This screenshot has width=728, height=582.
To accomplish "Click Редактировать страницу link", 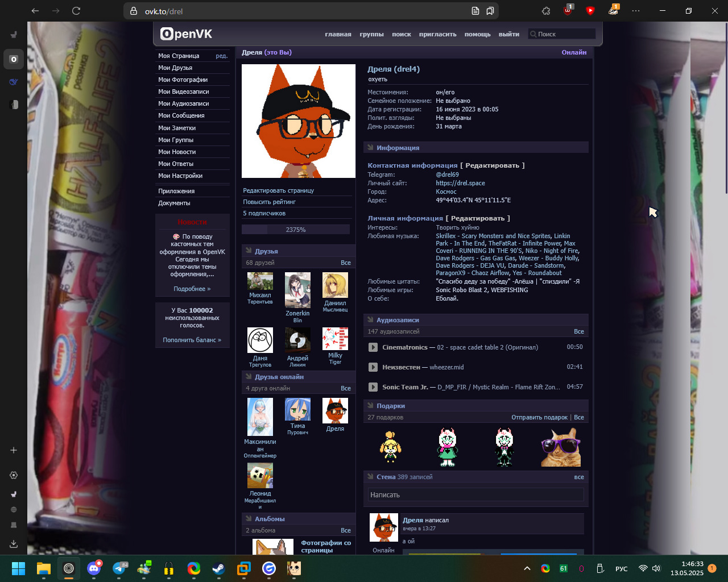I will click(x=279, y=190).
